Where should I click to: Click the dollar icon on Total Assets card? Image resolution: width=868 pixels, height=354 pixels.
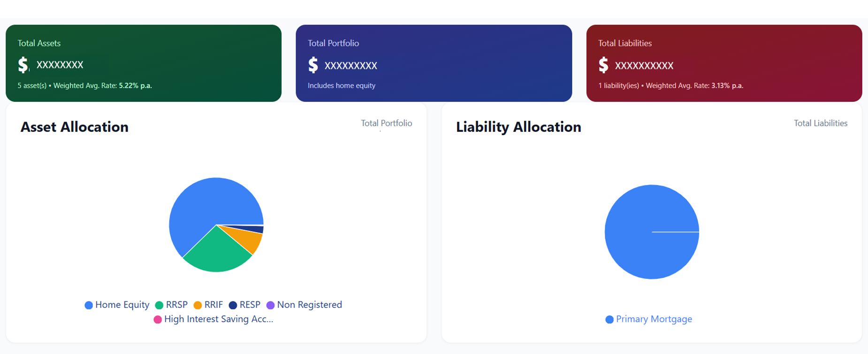(23, 65)
